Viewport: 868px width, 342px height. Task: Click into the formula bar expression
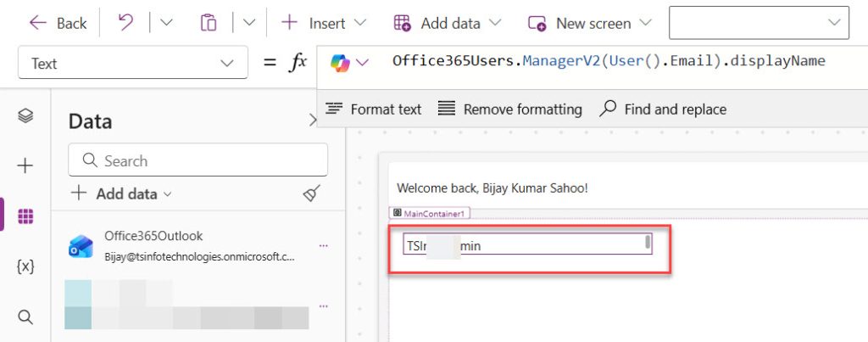pyautogui.click(x=609, y=61)
